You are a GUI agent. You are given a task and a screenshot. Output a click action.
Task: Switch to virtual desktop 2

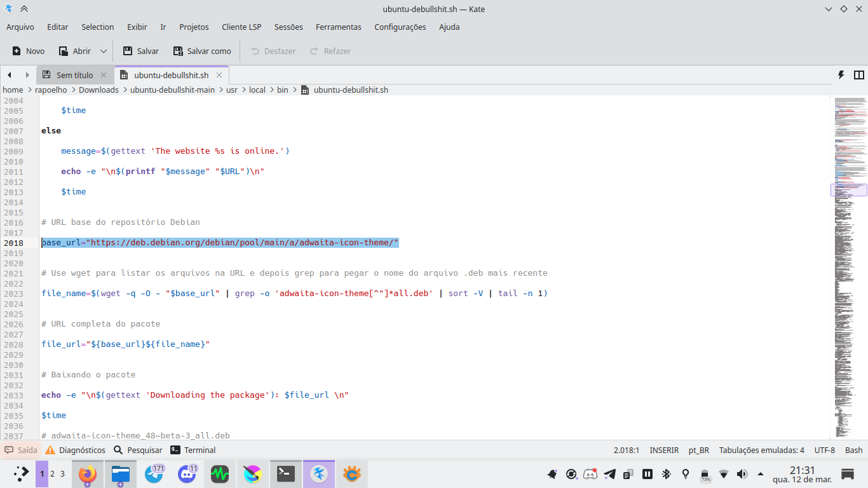[x=52, y=473]
